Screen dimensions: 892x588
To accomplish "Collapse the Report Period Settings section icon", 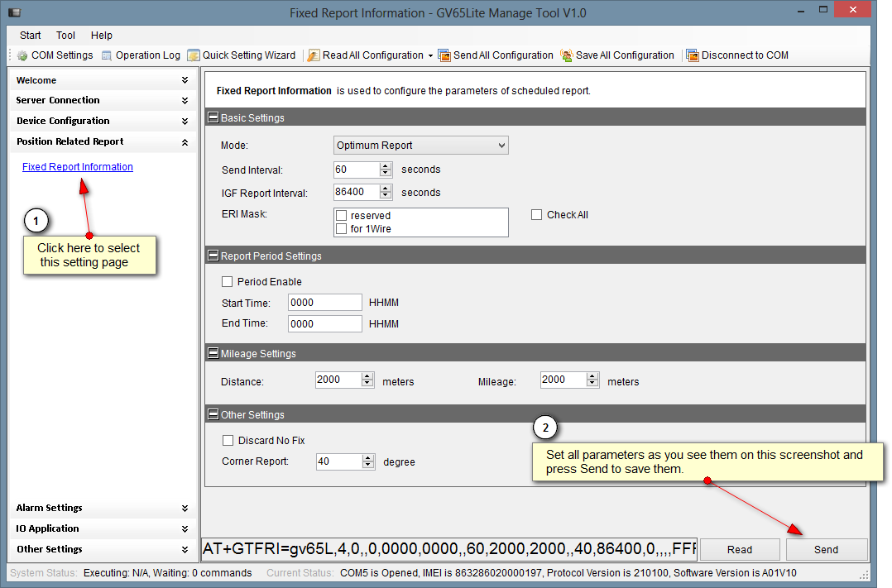I will 213,256.
